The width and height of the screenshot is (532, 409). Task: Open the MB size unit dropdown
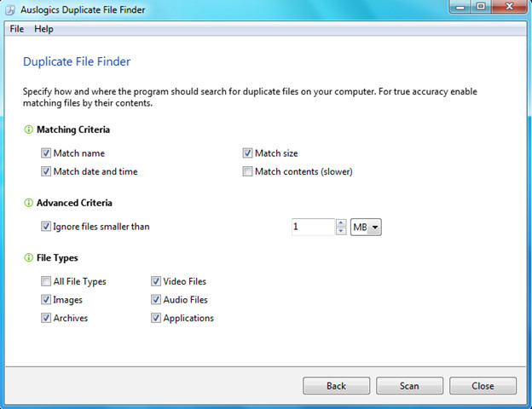(x=366, y=227)
